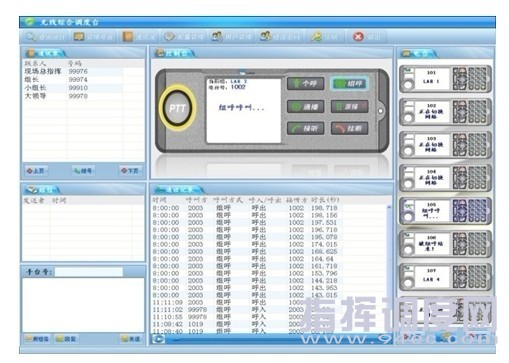Click the 时间 column header in call log
Screen dimensions: 509x363
pyautogui.click(x=159, y=200)
